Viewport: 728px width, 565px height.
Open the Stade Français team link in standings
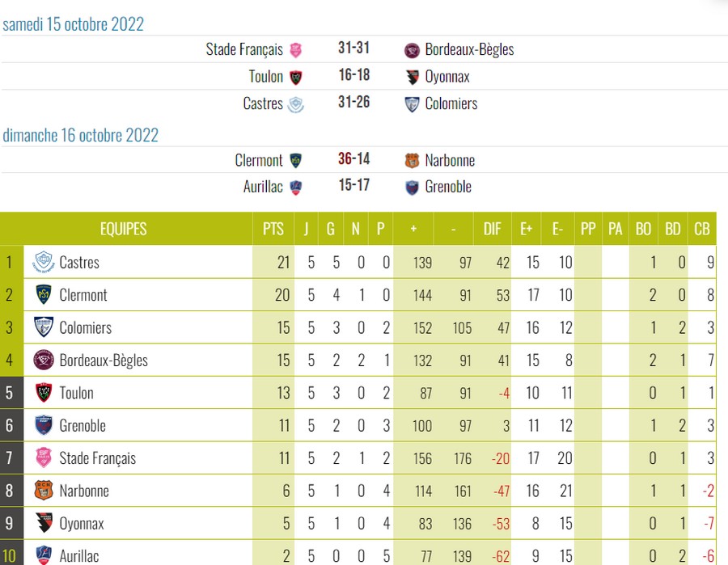pyautogui.click(x=97, y=458)
